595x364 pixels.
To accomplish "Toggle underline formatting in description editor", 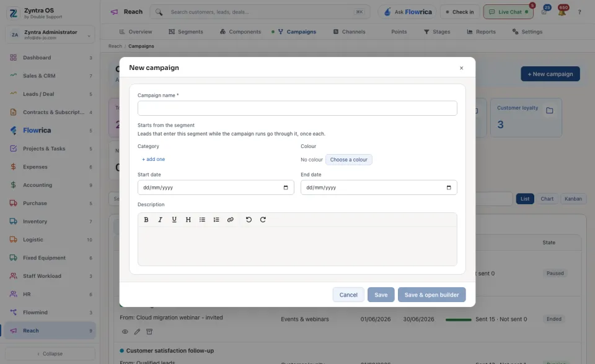I will coord(174,220).
